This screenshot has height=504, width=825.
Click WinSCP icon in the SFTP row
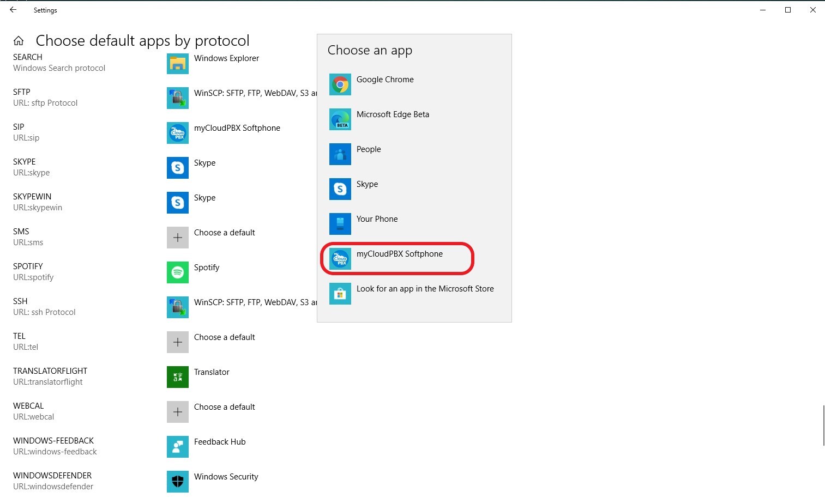pos(178,98)
